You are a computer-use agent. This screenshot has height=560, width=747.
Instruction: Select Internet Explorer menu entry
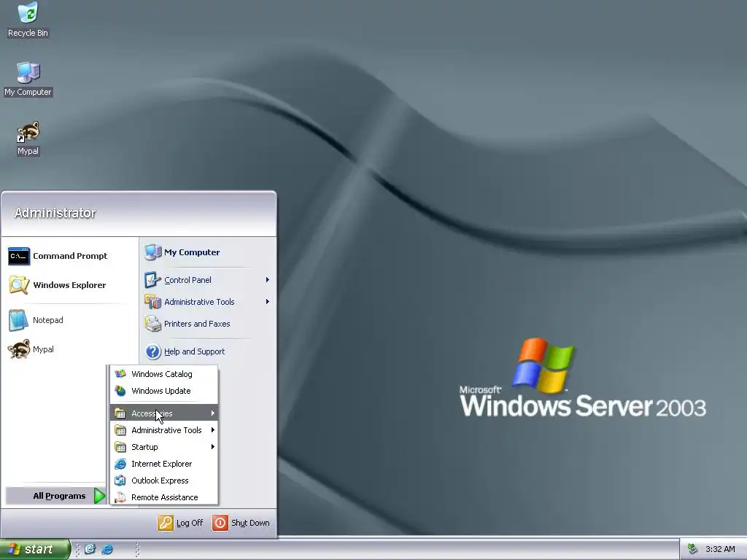(x=164, y=464)
